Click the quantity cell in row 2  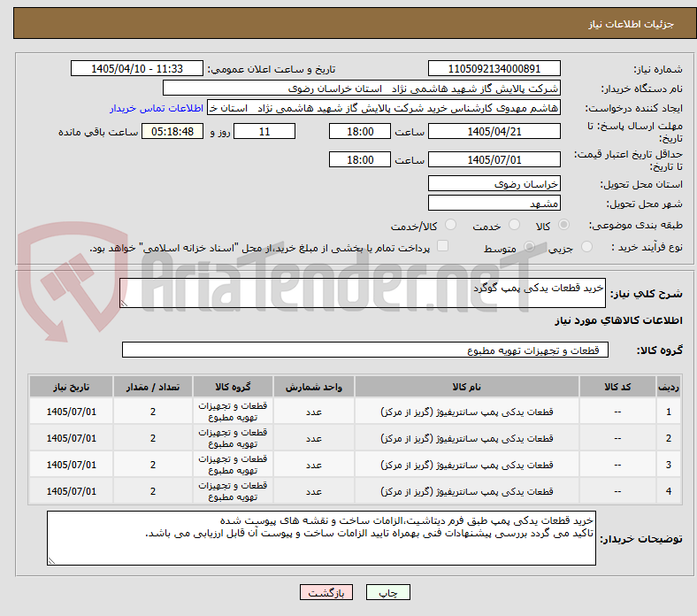pyautogui.click(x=153, y=438)
